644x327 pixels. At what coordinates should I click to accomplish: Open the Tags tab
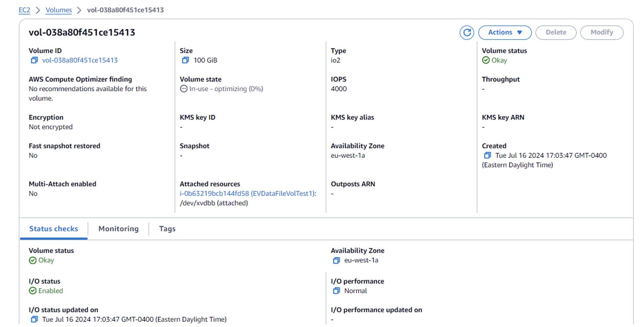click(167, 229)
